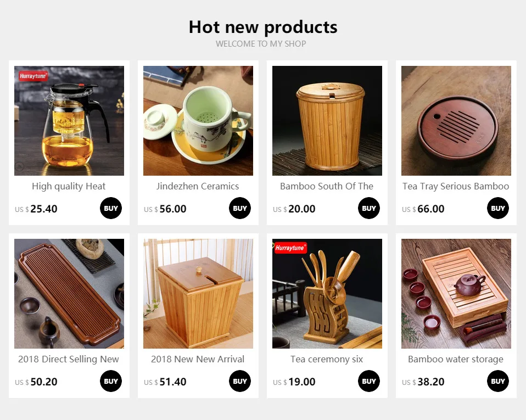Image resolution: width=526 pixels, height=420 pixels.
Task: Click BUY button for the $51.40 square bamboo bin
Action: coord(240,381)
